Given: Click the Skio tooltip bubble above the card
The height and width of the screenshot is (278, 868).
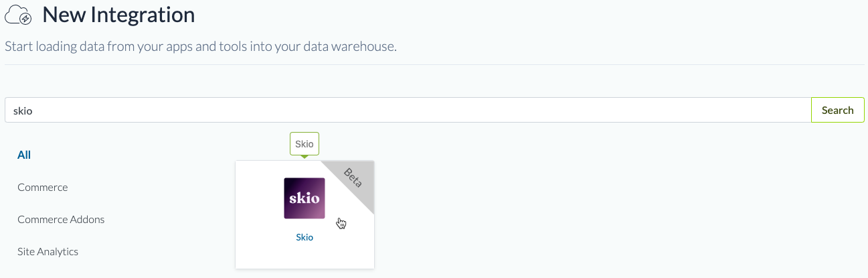Looking at the screenshot, I should click(x=305, y=143).
